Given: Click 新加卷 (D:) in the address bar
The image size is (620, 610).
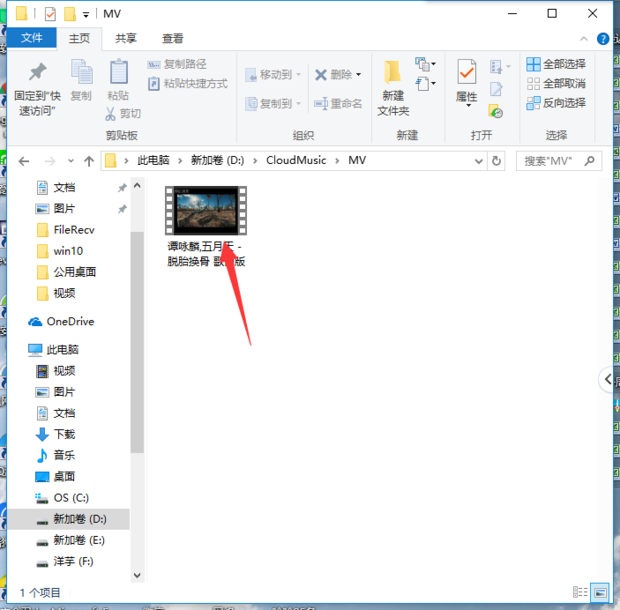Looking at the screenshot, I should click(217, 161).
